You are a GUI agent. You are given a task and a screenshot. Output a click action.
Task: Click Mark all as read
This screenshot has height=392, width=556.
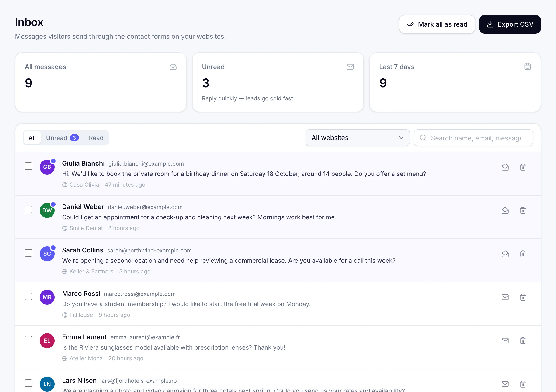pos(437,24)
